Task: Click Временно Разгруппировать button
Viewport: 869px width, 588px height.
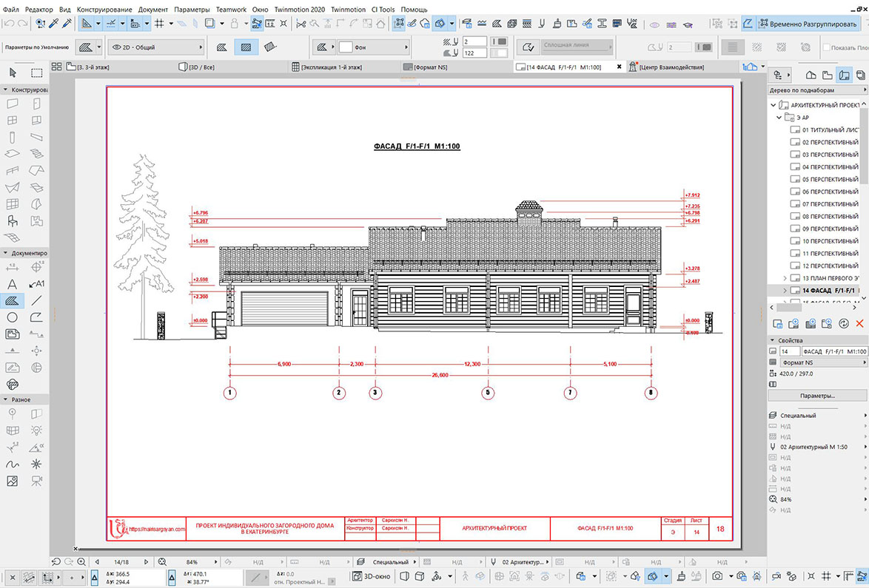Action: [x=808, y=24]
